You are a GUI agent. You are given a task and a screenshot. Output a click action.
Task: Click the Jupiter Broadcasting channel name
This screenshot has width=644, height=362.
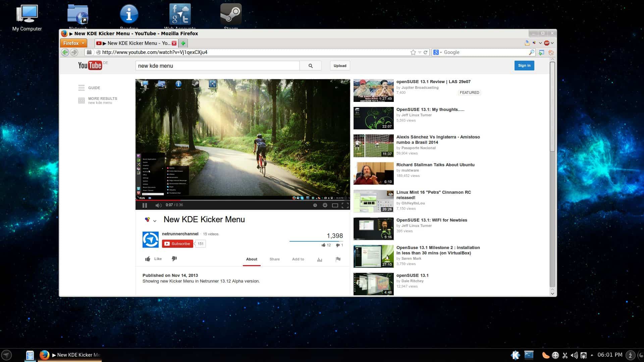(420, 87)
